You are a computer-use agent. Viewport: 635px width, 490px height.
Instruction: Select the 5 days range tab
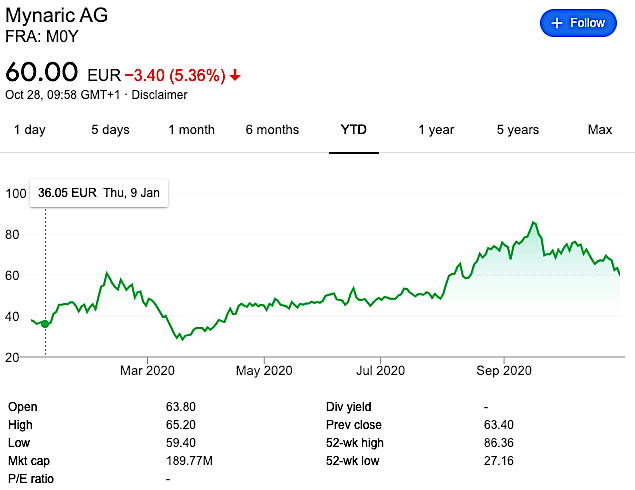coord(110,130)
